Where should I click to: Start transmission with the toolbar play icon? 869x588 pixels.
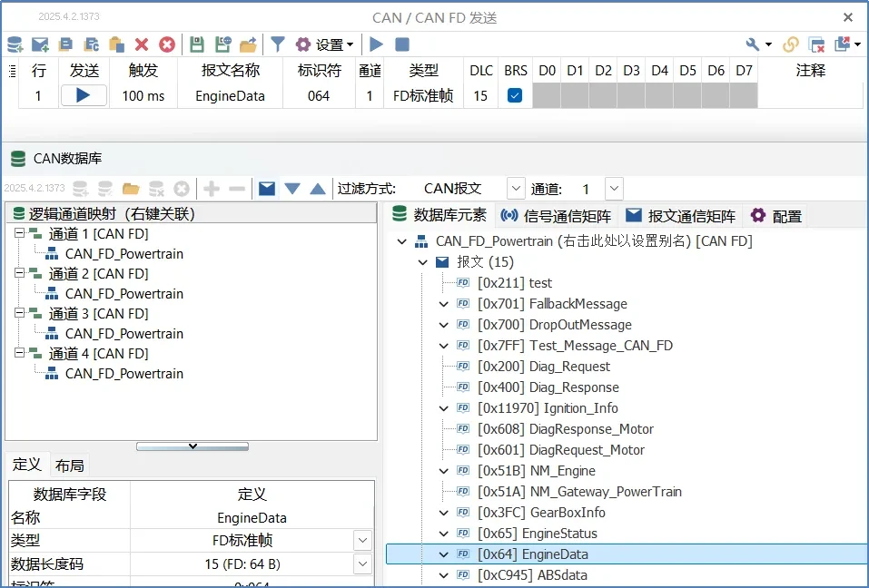click(x=376, y=44)
